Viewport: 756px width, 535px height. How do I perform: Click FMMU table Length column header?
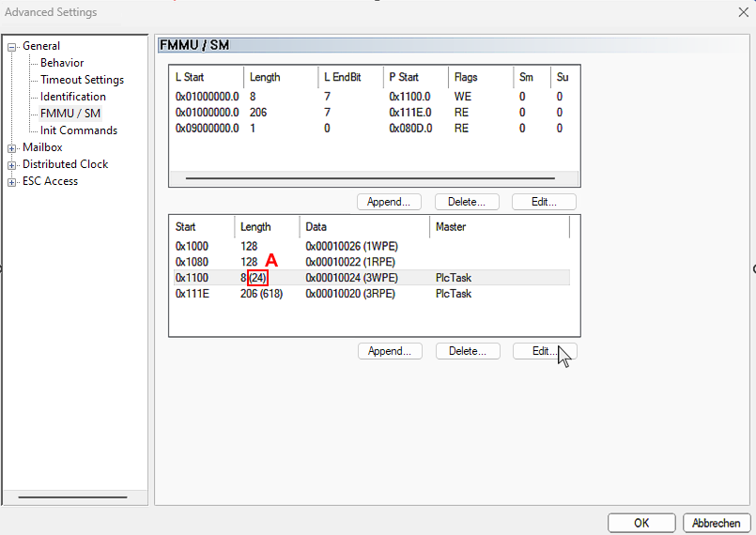coord(281,77)
